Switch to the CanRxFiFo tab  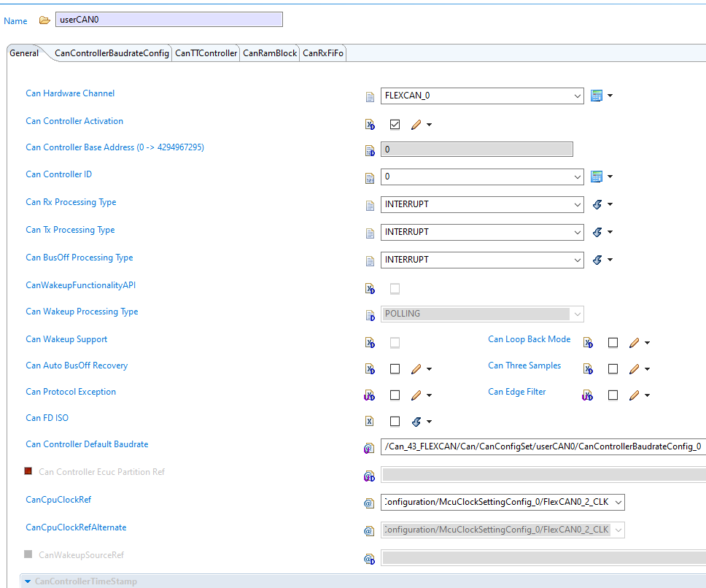[323, 53]
